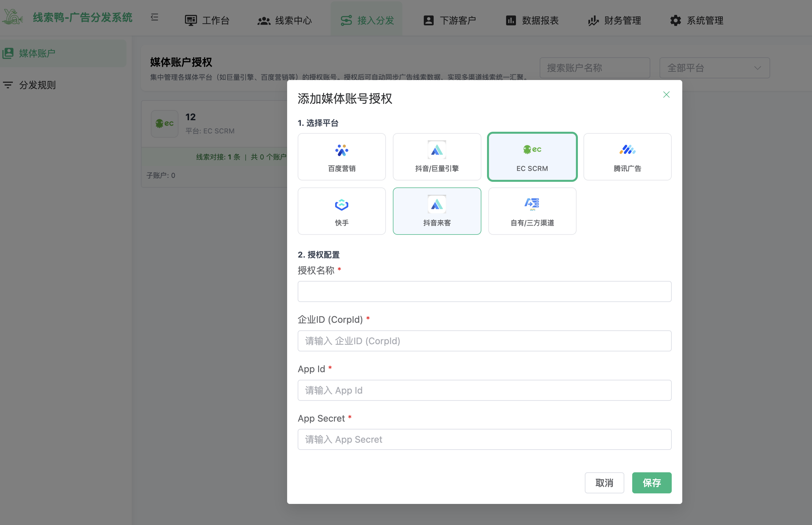Open 财务管理 chart menu item
The image size is (812, 525).
pos(614,20)
